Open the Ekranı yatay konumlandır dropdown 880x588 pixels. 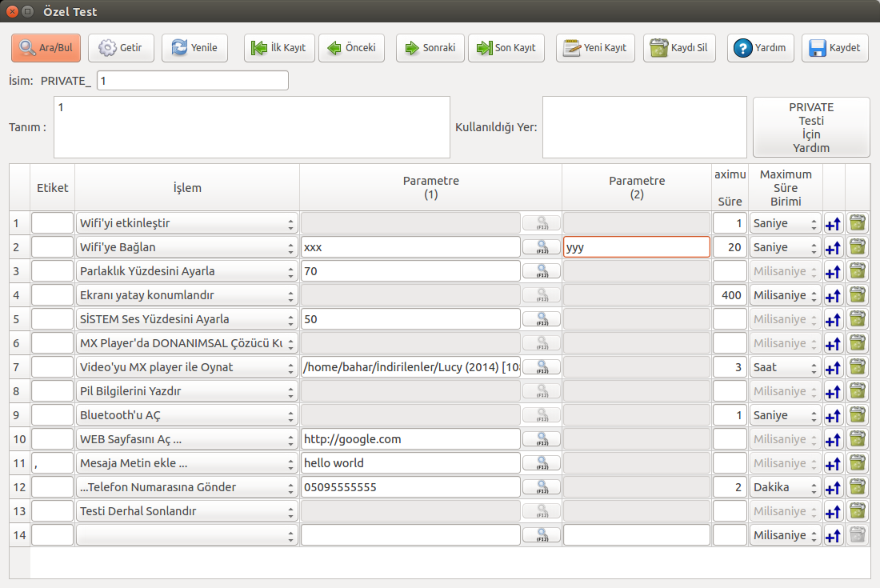[187, 295]
